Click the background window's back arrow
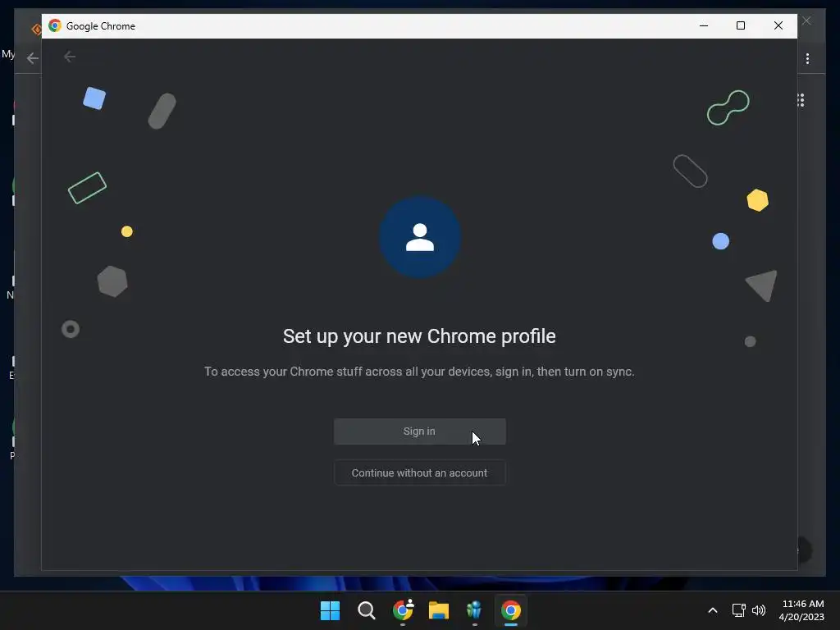 [33, 58]
